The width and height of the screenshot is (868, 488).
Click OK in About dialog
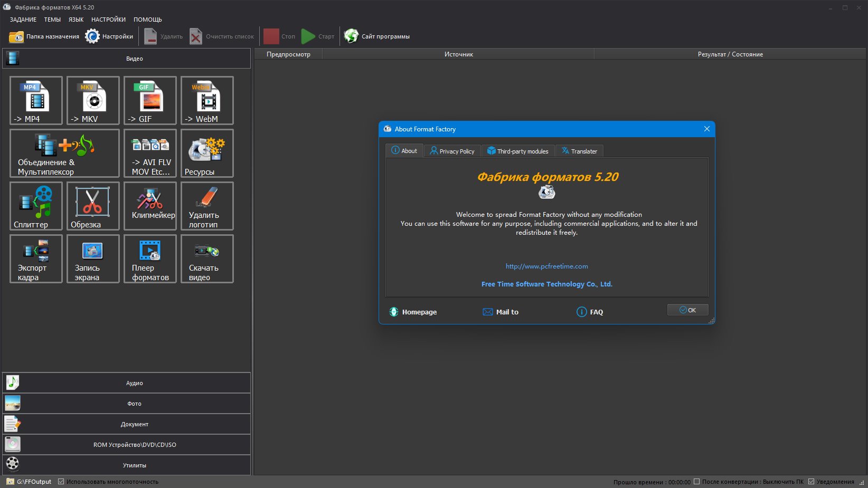click(x=687, y=310)
